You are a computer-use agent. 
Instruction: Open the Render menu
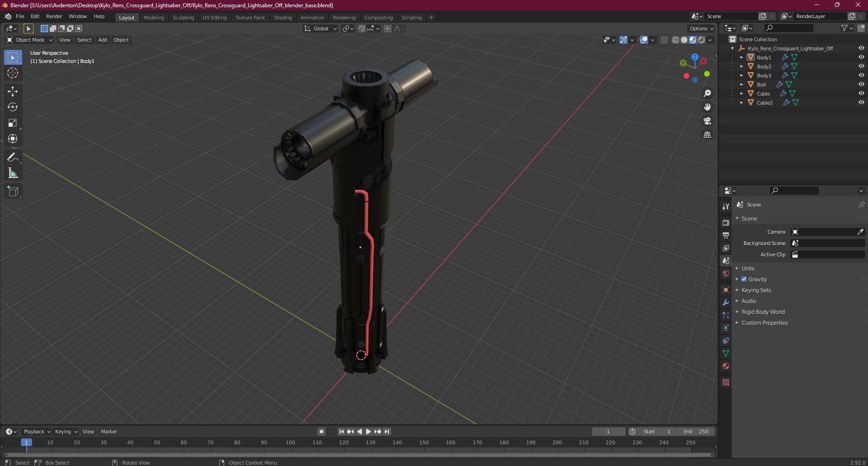(x=54, y=16)
